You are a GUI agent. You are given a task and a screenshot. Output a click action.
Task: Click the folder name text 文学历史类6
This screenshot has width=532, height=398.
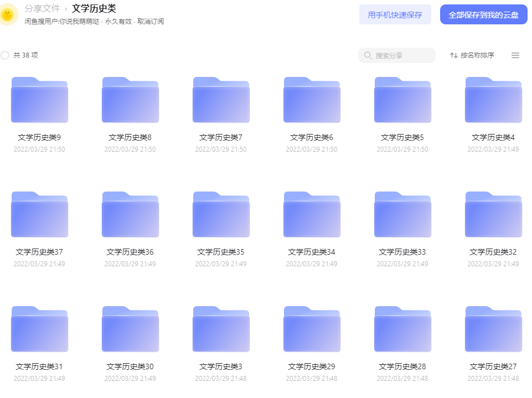312,137
